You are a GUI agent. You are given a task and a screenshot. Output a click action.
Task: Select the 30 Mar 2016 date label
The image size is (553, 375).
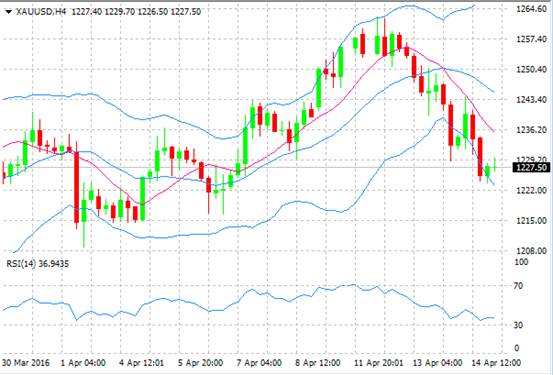click(26, 363)
